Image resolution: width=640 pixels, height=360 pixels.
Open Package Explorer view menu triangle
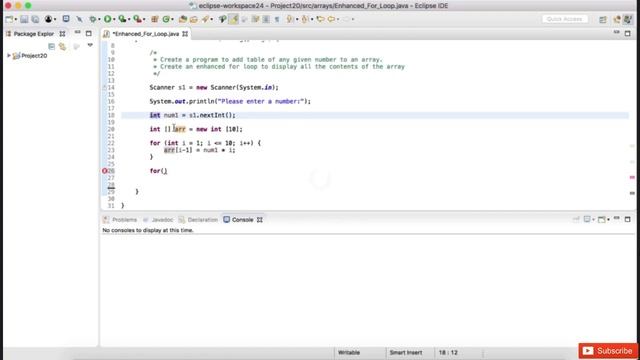(x=90, y=45)
